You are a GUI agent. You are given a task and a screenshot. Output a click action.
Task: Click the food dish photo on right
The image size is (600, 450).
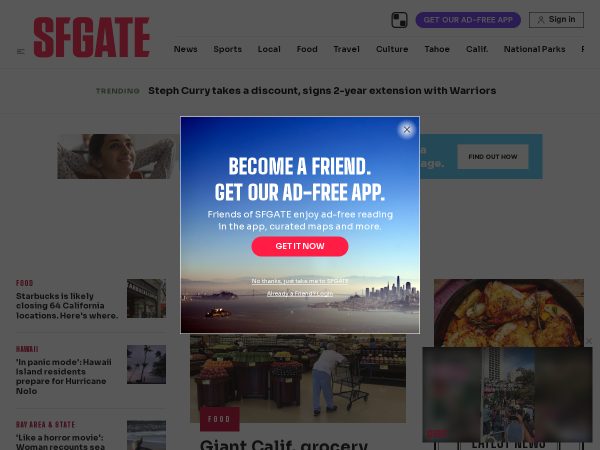[x=509, y=313]
